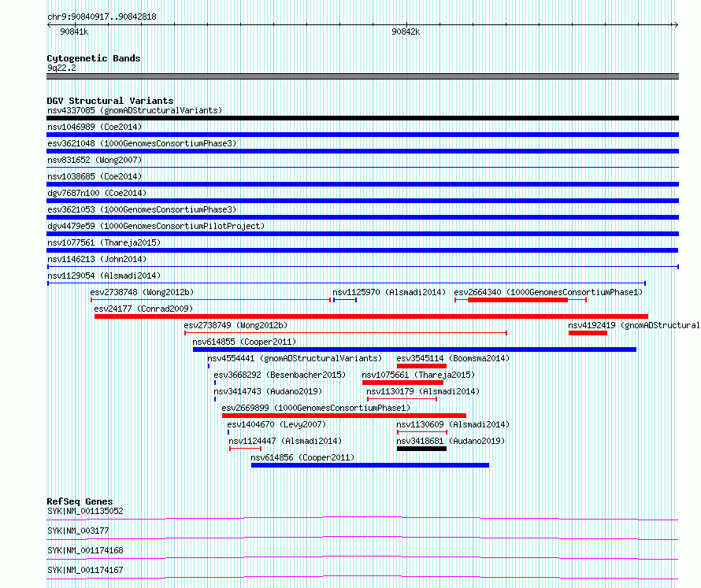
Task: Click the ruler's left arrow end
Action: 49,25
